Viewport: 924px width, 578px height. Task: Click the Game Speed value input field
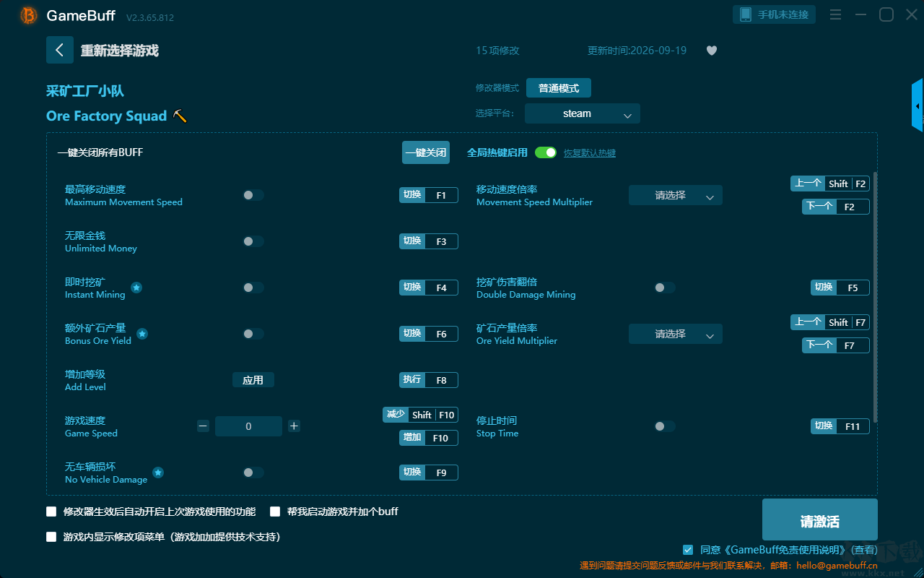(x=248, y=426)
